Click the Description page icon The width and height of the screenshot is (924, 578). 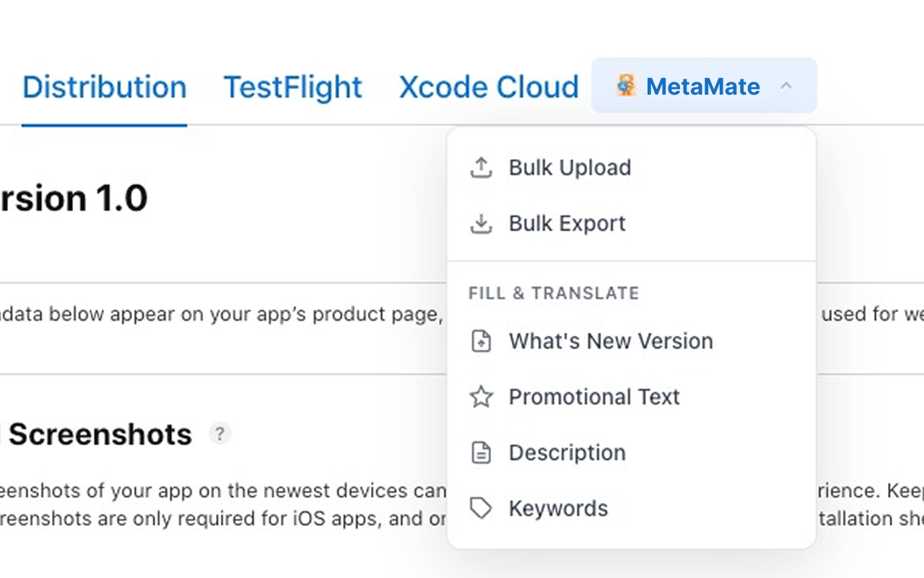(x=481, y=453)
